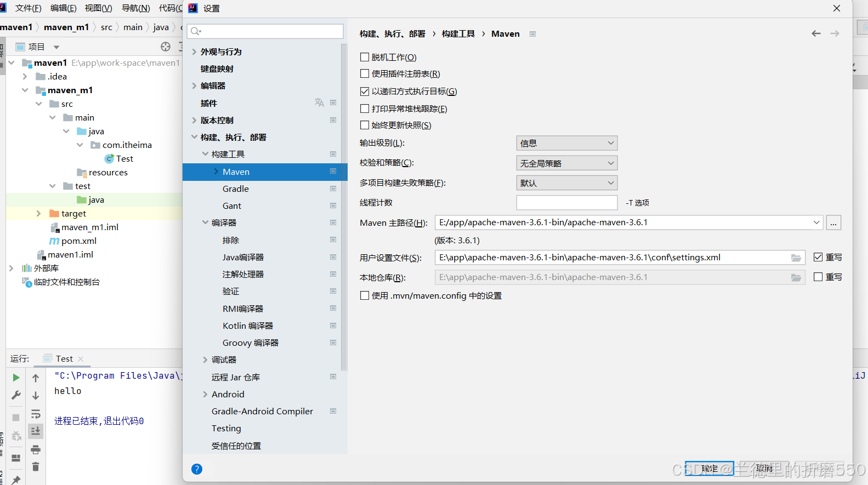Enable 打印异常堆栈跟踪 checkbox

point(365,109)
